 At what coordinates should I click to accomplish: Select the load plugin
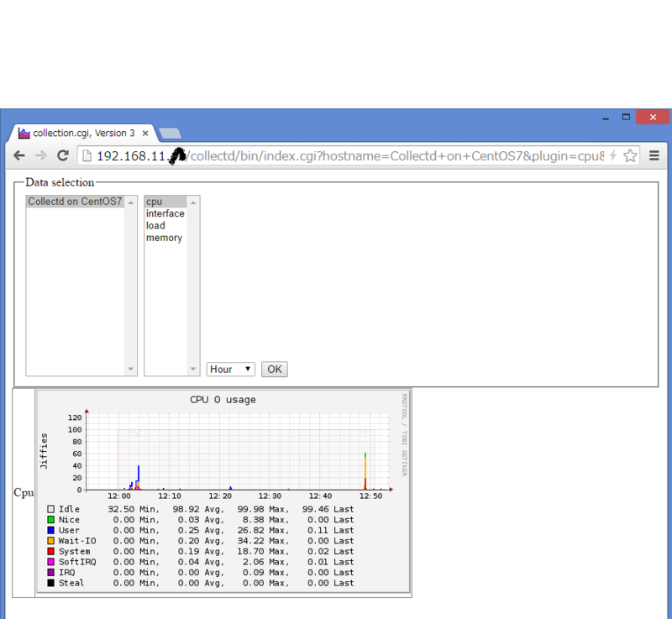(x=165, y=225)
